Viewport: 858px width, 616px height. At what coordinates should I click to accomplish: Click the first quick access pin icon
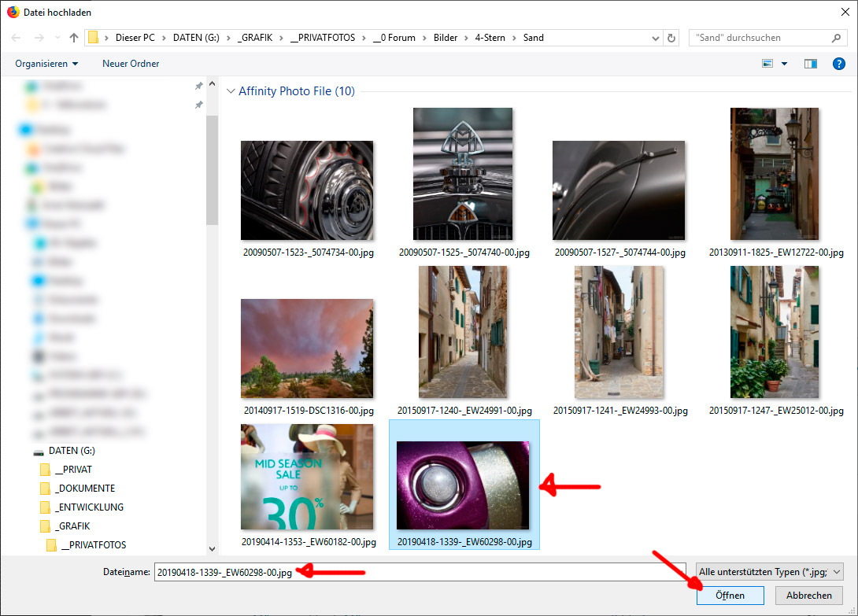click(x=198, y=86)
